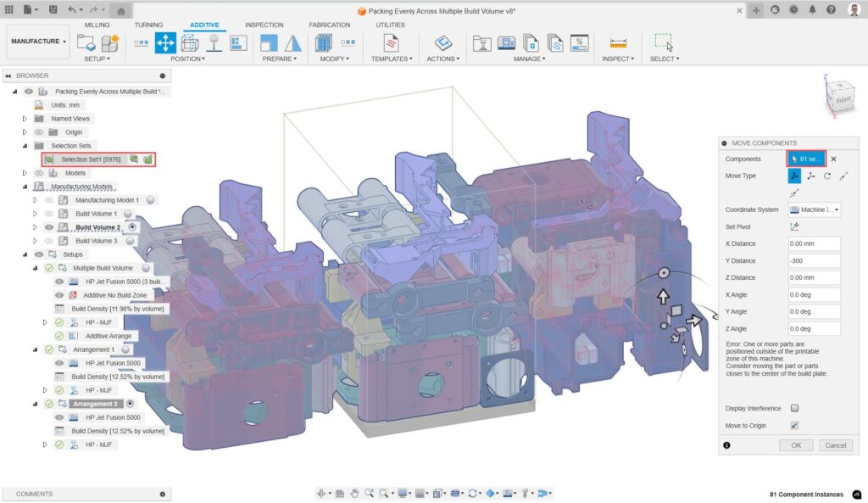Enable the Display Interference checkbox
The width and height of the screenshot is (868, 503).
point(794,408)
